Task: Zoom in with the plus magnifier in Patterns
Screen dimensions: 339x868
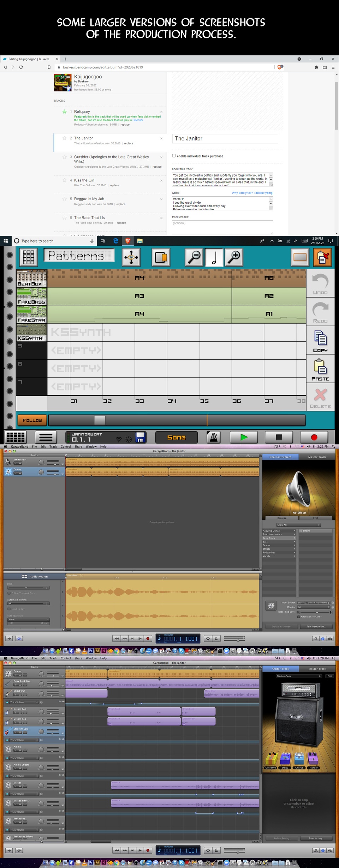Action: click(x=234, y=257)
